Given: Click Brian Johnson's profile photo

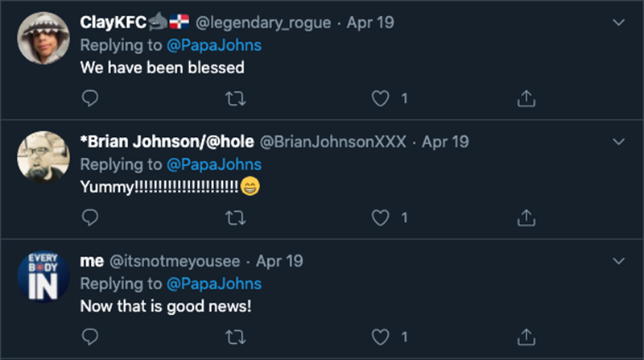Looking at the screenshot, I should click(x=43, y=158).
